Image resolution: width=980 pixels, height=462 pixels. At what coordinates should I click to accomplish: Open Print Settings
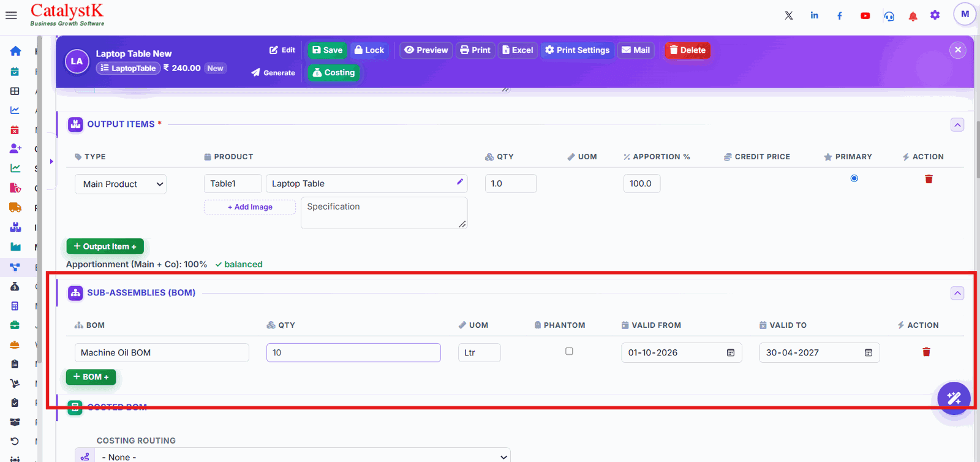577,50
